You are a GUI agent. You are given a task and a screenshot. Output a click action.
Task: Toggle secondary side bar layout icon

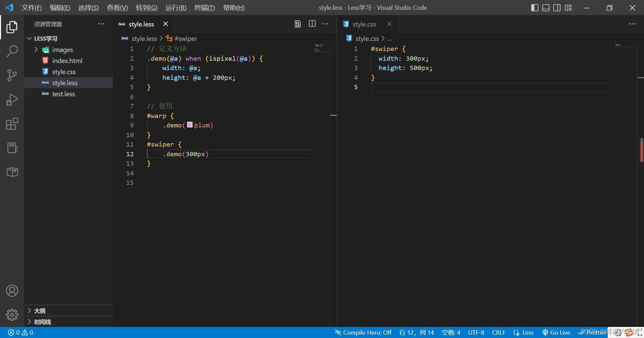point(557,8)
